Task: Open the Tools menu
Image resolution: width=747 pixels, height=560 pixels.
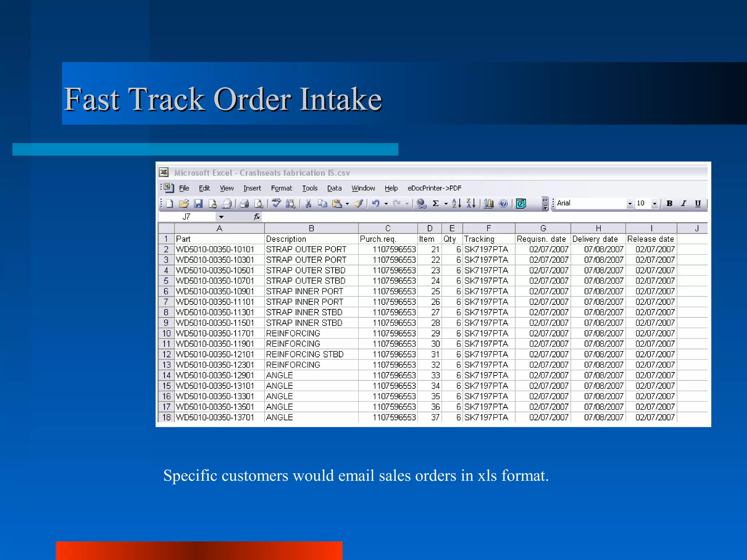Action: 310,188
